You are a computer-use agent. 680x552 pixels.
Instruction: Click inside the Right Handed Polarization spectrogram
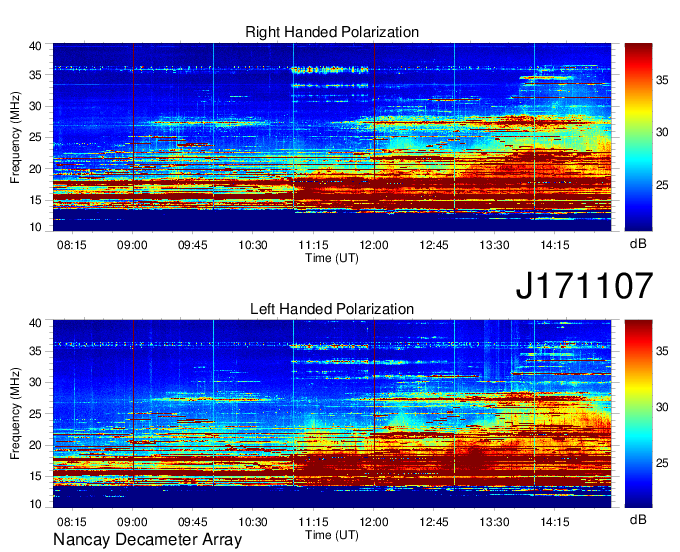coord(332,137)
